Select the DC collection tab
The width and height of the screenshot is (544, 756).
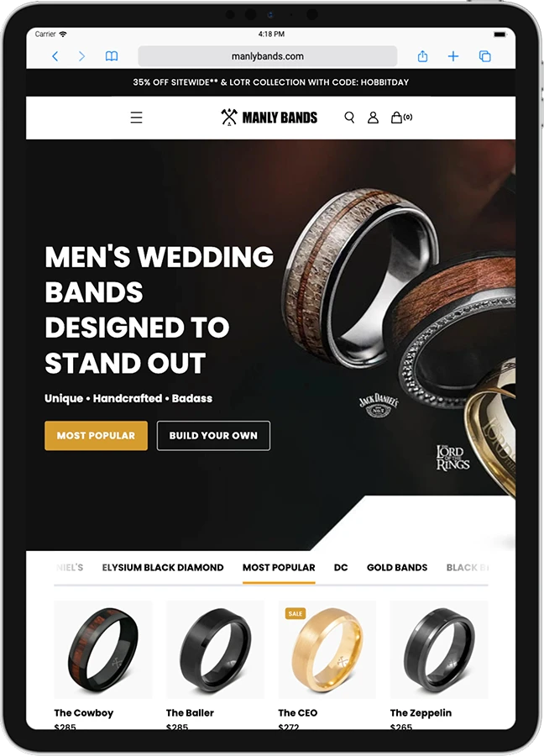click(341, 568)
